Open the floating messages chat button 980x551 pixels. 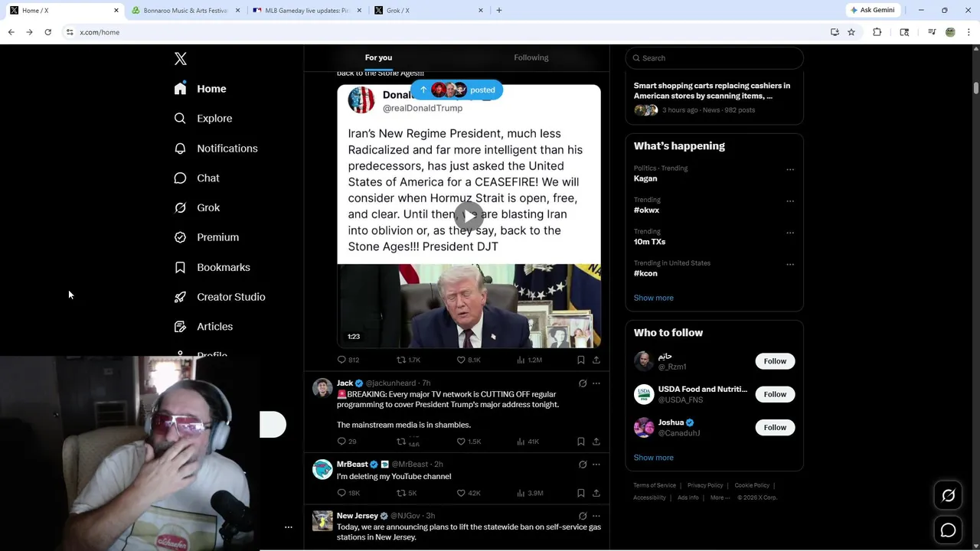[948, 530]
